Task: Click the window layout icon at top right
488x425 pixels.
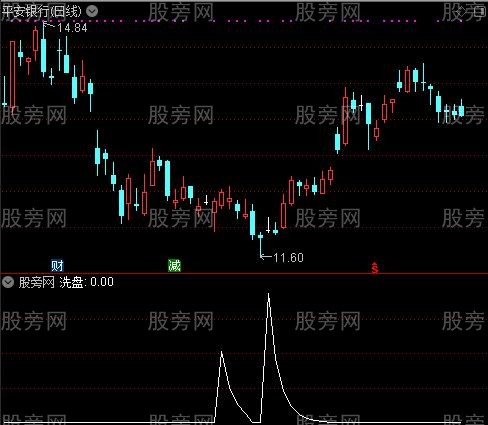Action: click(479, 12)
